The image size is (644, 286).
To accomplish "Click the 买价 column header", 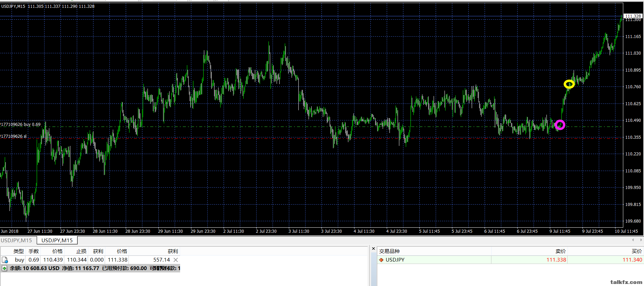I will click(637, 251).
